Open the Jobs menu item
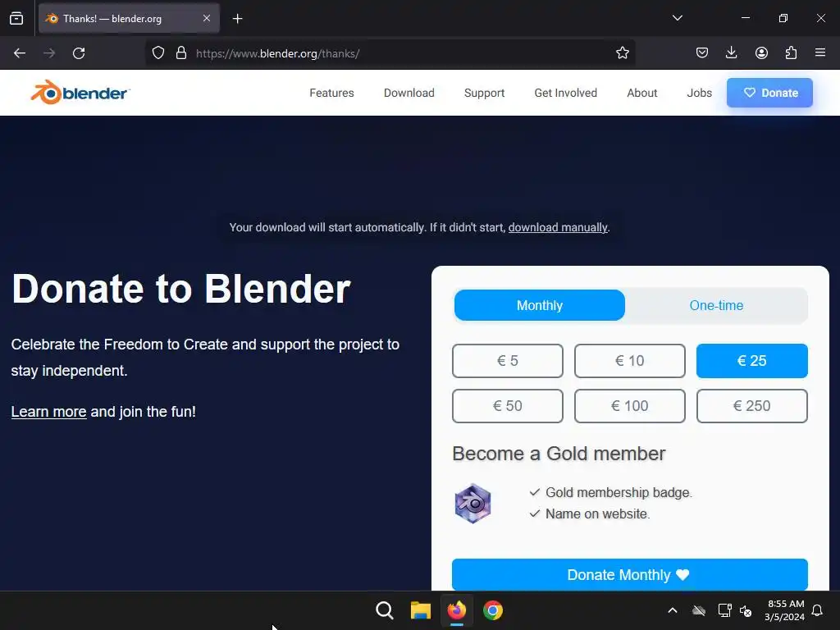 699,93
